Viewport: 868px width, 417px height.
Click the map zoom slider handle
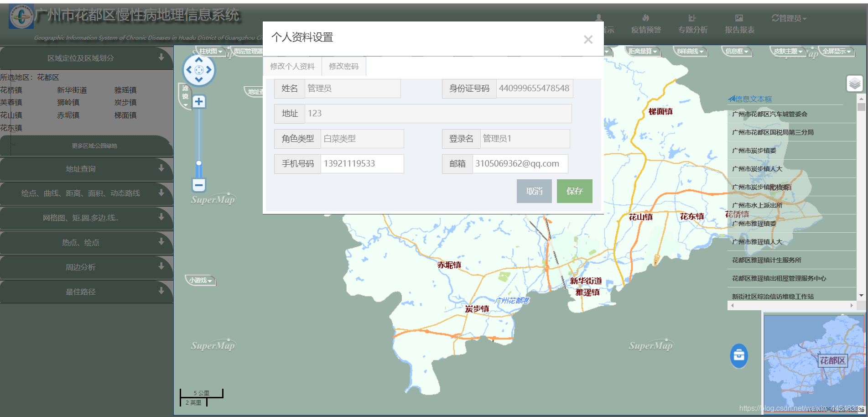click(199, 163)
